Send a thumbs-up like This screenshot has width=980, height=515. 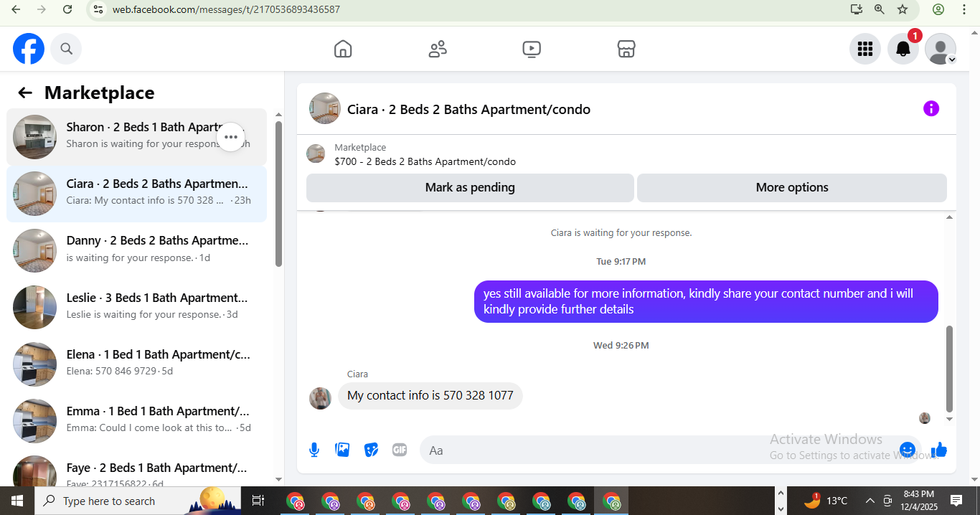pyautogui.click(x=939, y=450)
